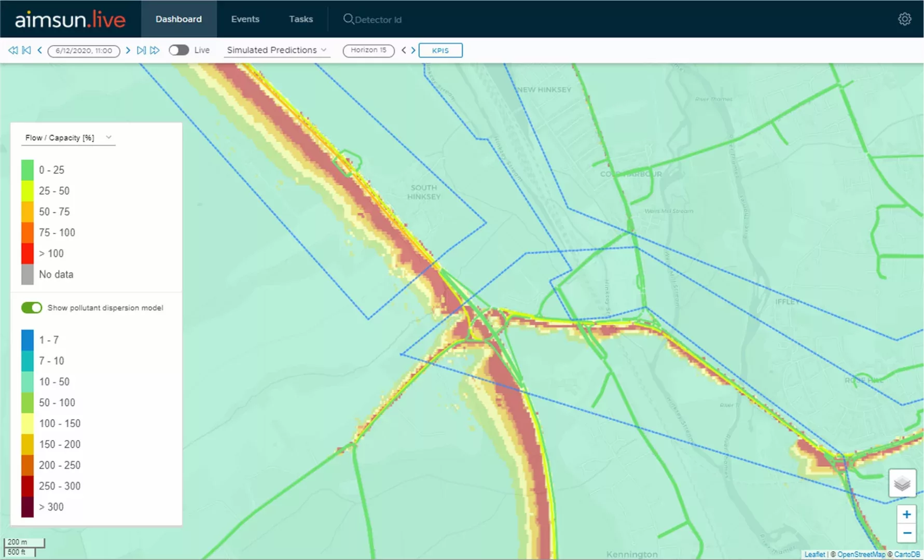Open the 6/12/2020, 11:00 date selector

[x=84, y=51]
